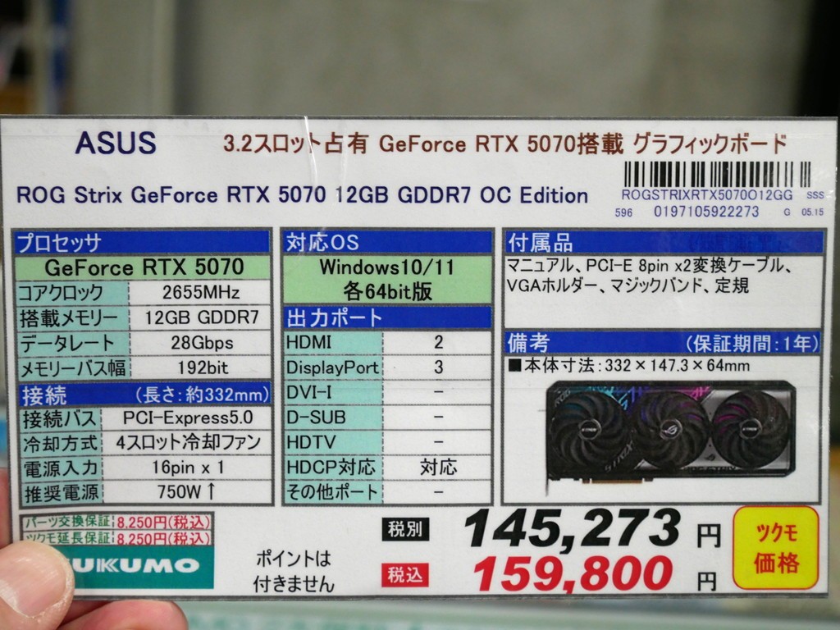Click the black 税別 label
The width and height of the screenshot is (840, 630).
coord(405,529)
